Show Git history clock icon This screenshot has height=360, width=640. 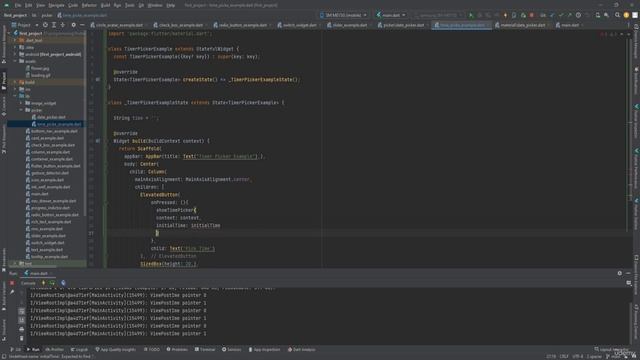[578, 15]
